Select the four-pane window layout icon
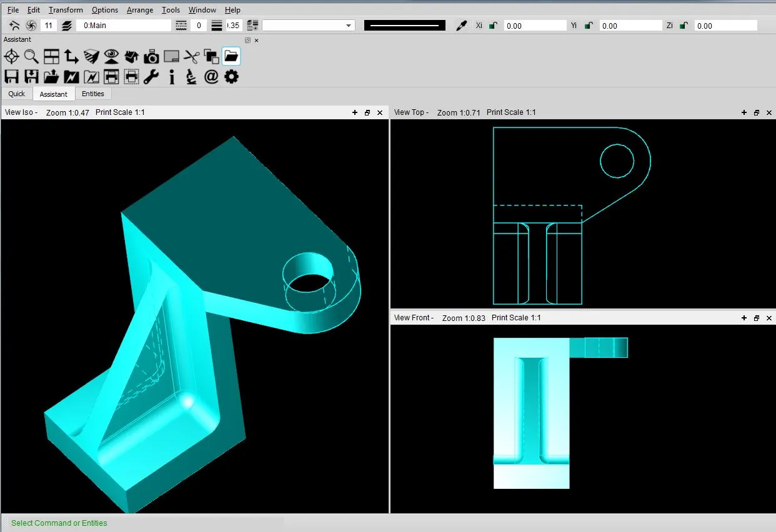Viewport: 776px width, 532px height. tap(51, 56)
